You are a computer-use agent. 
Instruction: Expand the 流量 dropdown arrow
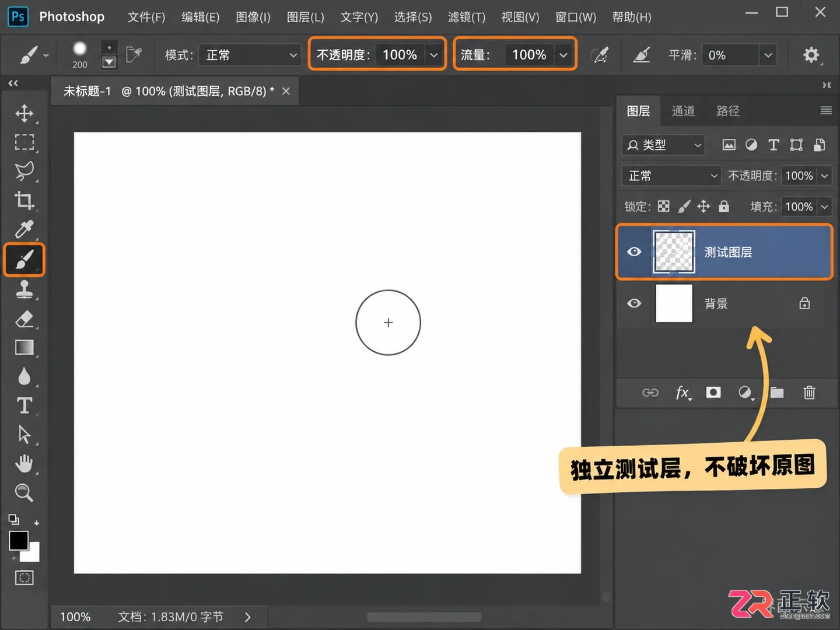(x=563, y=55)
